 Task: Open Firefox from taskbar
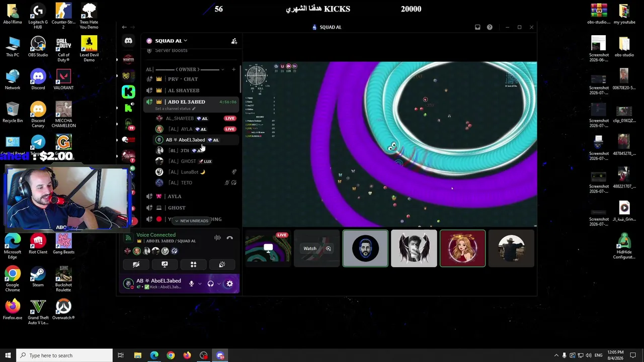tap(187, 355)
